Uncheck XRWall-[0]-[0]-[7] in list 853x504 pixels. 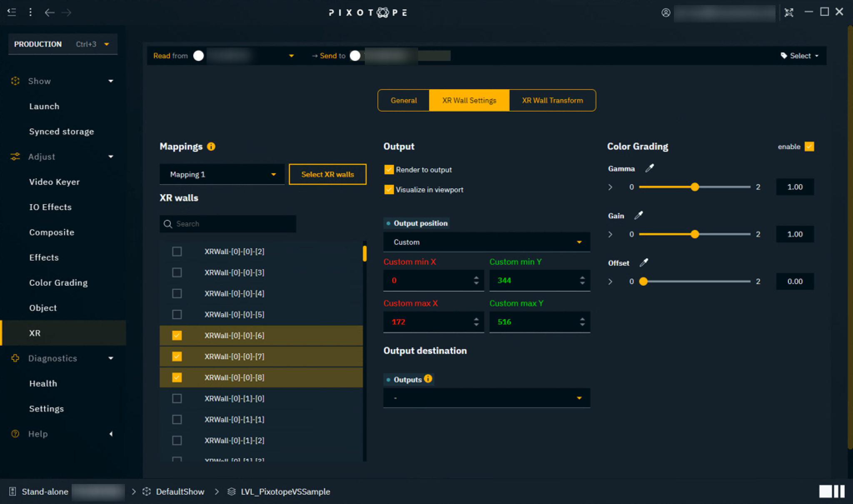pyautogui.click(x=177, y=357)
